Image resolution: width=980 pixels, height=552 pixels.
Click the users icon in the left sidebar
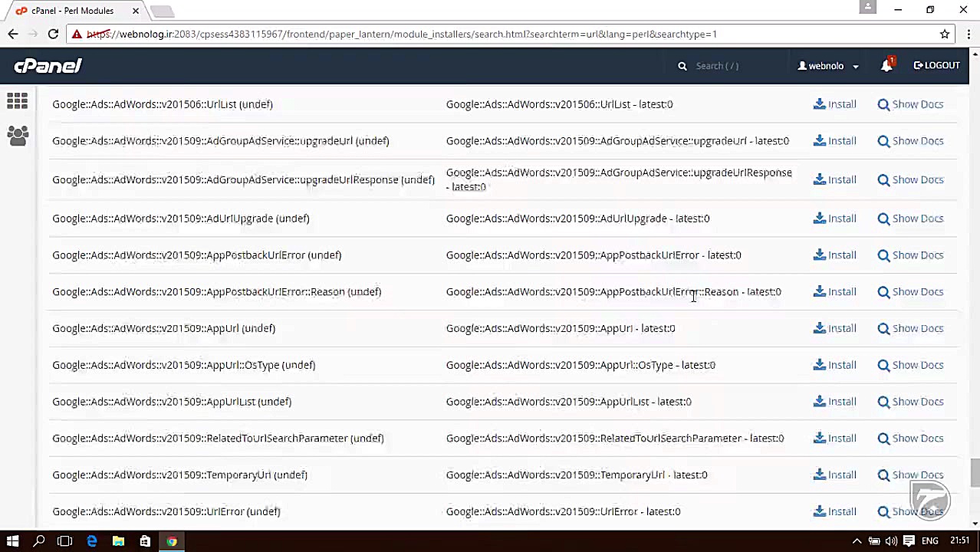[x=17, y=136]
